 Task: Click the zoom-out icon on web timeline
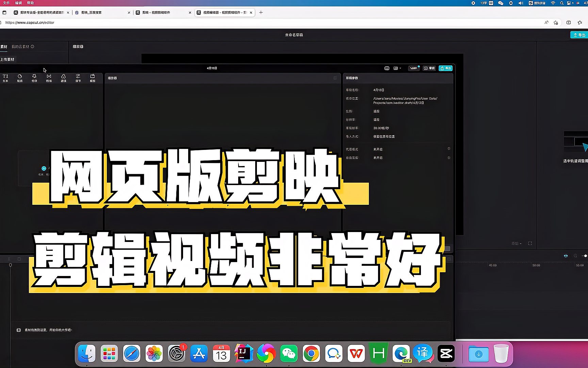575,256
